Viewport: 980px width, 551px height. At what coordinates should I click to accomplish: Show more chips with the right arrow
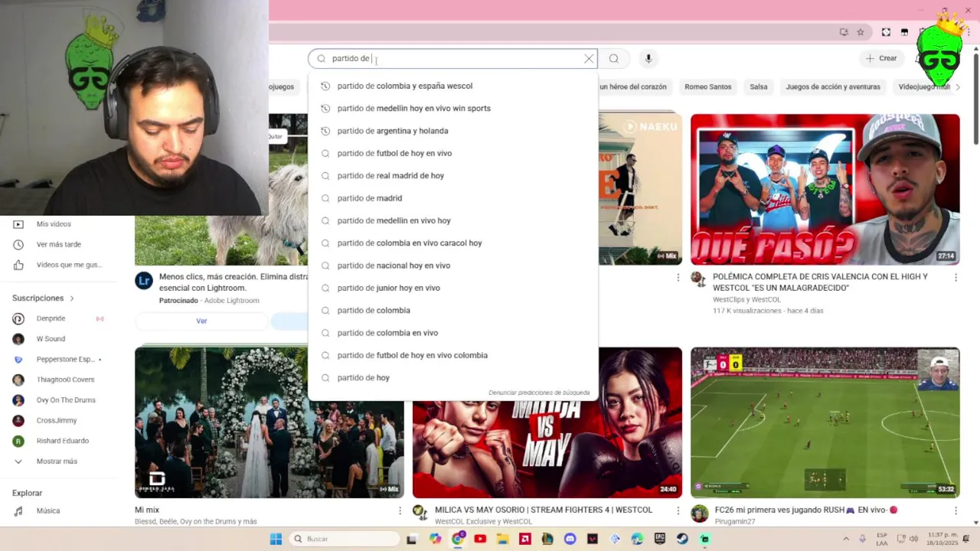(956, 86)
